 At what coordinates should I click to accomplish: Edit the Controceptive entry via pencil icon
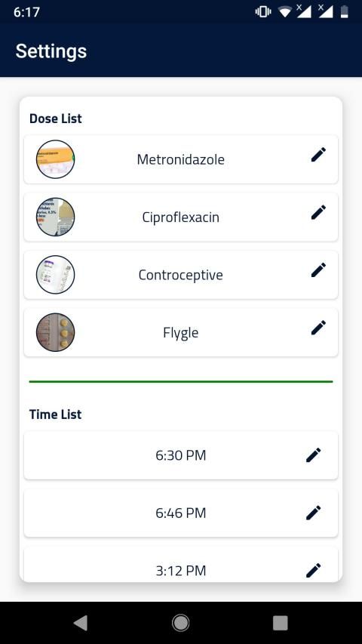(318, 270)
